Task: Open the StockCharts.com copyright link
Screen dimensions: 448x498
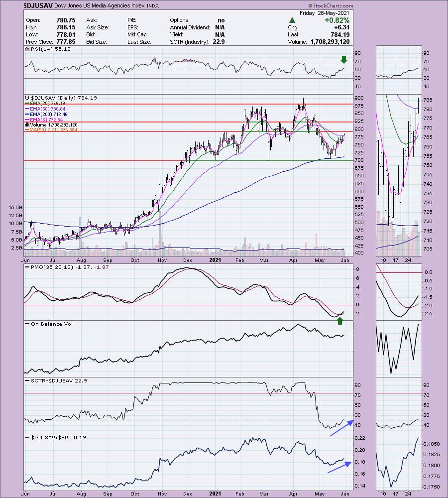Action: coord(330,5)
